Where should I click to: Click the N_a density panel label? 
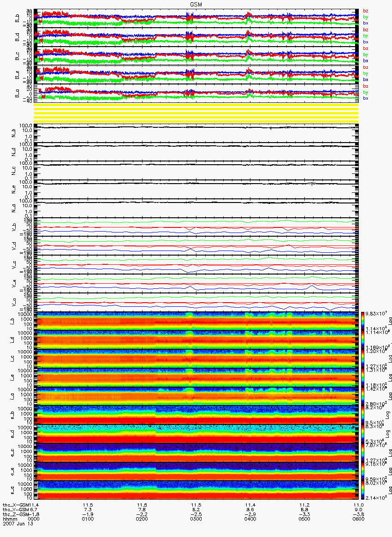click(x=14, y=208)
